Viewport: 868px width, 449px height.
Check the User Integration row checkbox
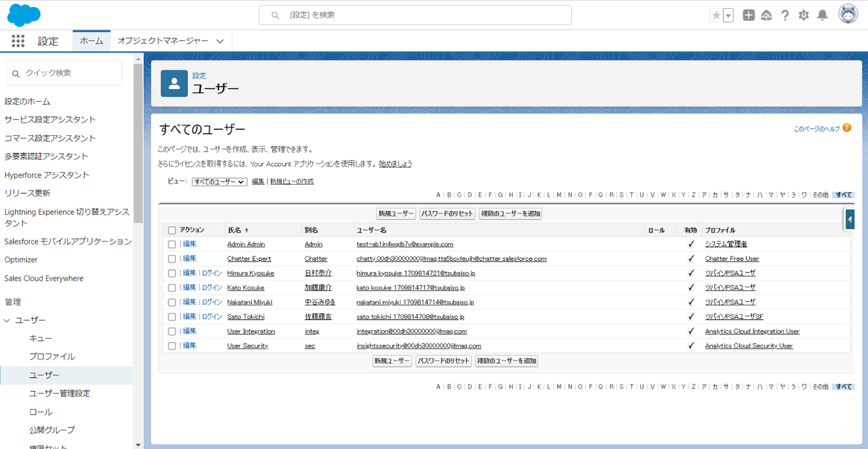click(172, 331)
